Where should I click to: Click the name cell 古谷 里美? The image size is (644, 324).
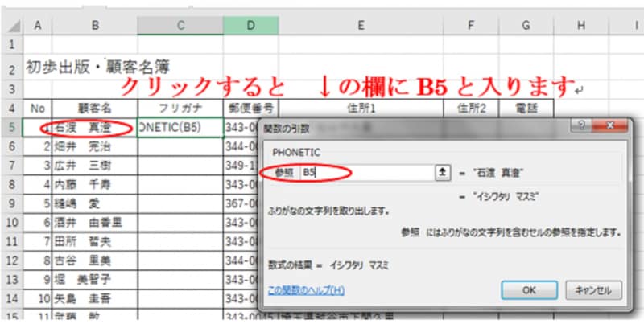(95, 260)
